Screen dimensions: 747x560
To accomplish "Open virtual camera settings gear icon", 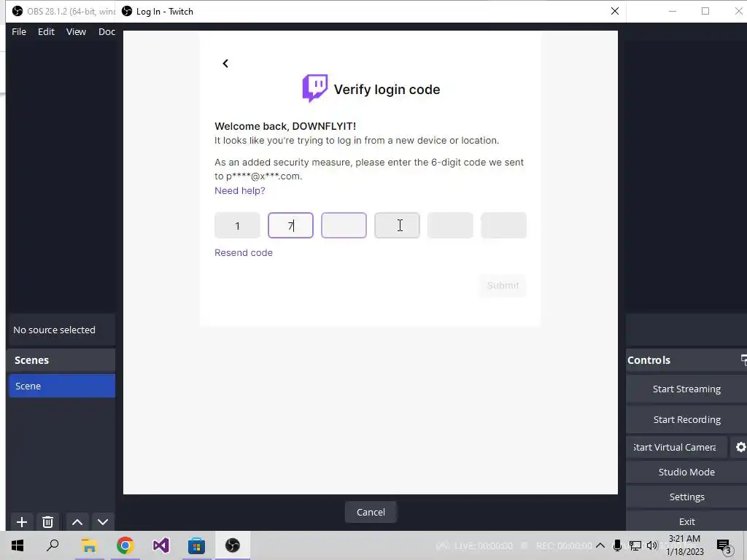I will (740, 447).
